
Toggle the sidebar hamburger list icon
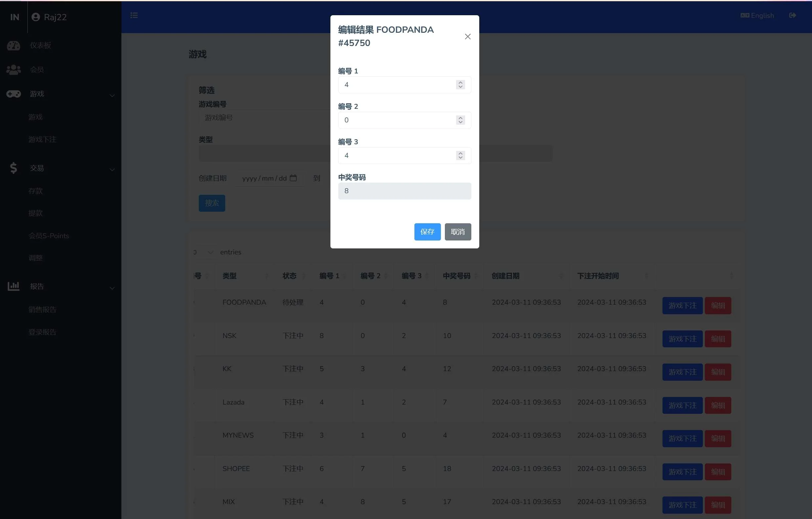point(134,16)
